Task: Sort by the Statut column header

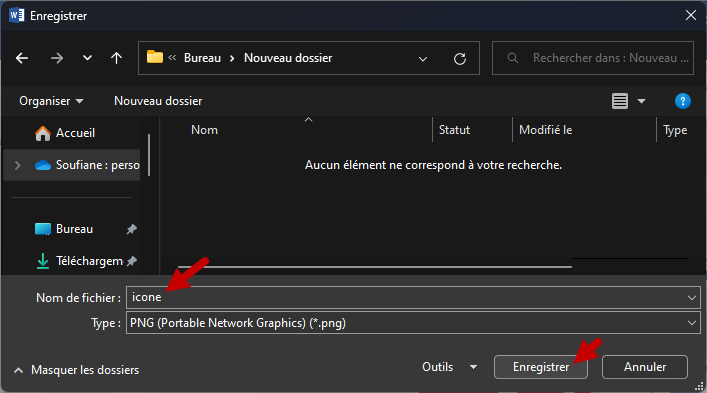Action: (x=454, y=130)
